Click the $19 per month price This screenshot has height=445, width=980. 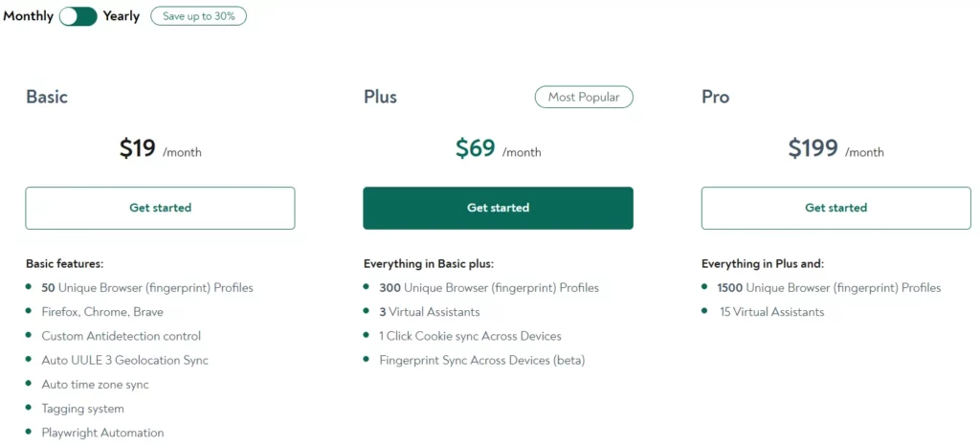coord(160,149)
